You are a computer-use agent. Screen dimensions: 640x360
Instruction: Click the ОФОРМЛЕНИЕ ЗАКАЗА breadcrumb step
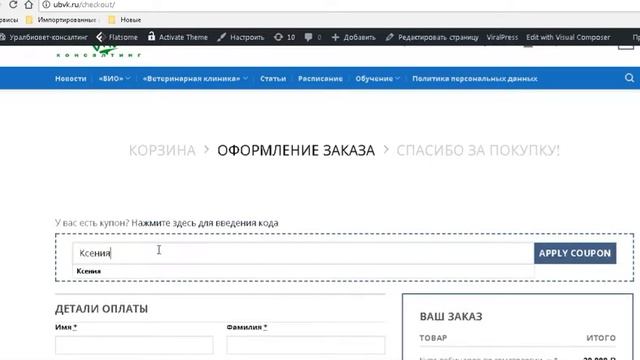point(296,150)
